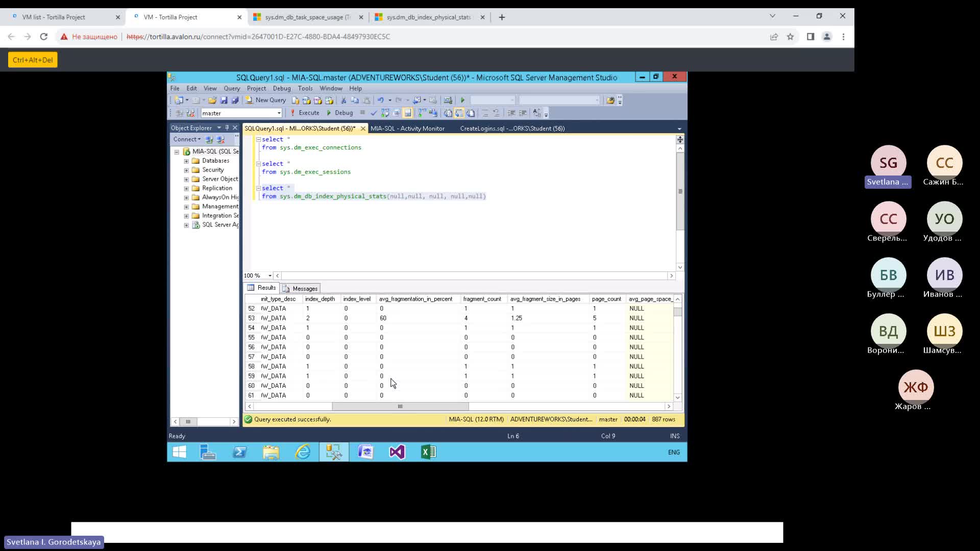Toggle Results to File output mode
The height and width of the screenshot is (551, 980).
pos(470,113)
